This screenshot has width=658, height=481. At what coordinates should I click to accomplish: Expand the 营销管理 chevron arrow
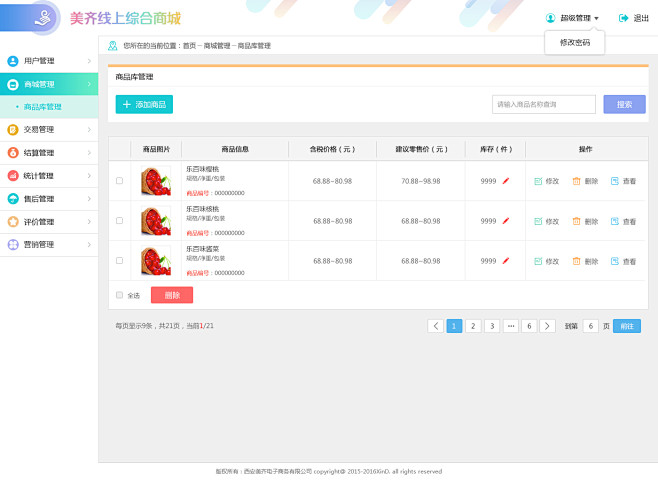(89, 244)
